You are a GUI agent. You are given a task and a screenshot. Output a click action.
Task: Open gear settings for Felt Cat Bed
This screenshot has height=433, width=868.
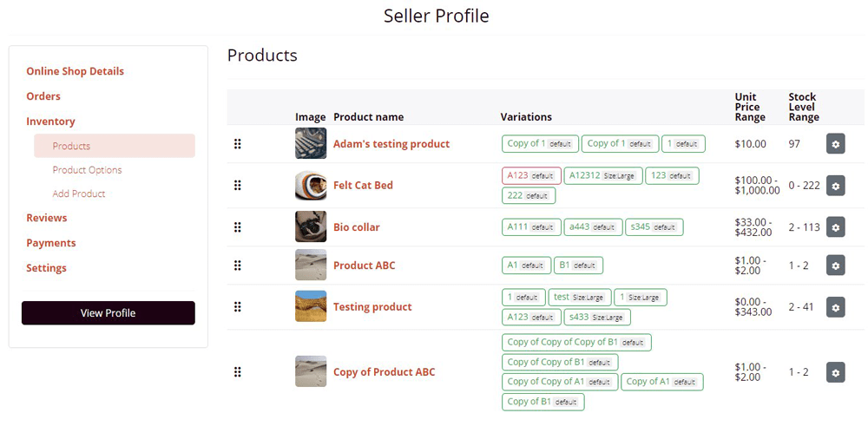pyautogui.click(x=835, y=186)
